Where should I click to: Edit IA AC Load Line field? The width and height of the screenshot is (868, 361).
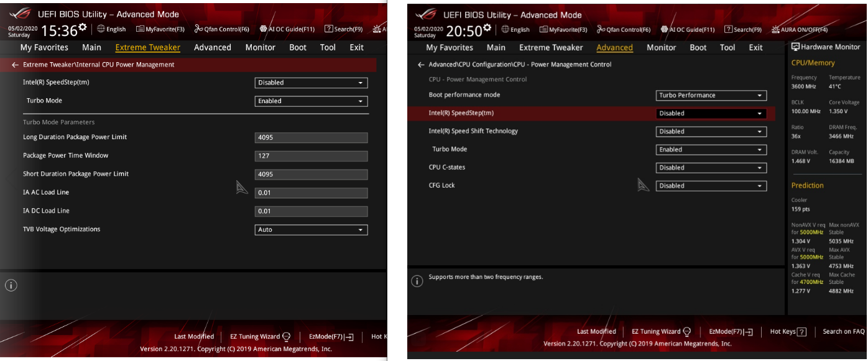coord(312,193)
